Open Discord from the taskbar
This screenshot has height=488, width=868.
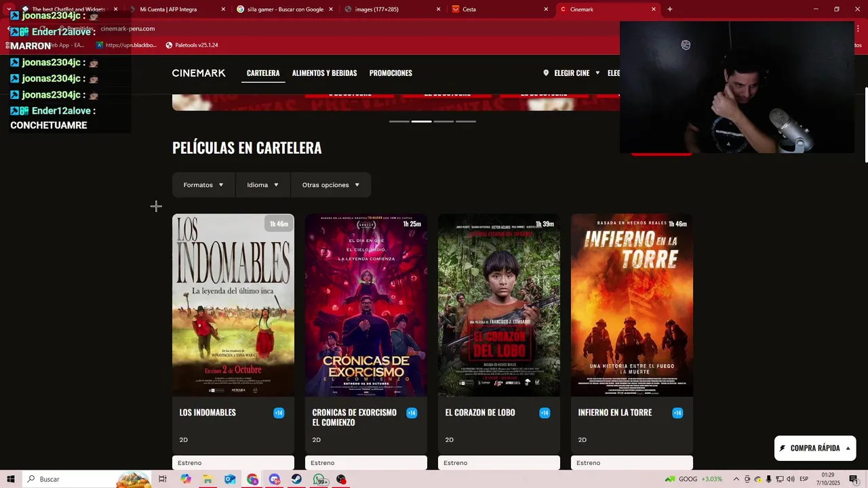point(275,479)
